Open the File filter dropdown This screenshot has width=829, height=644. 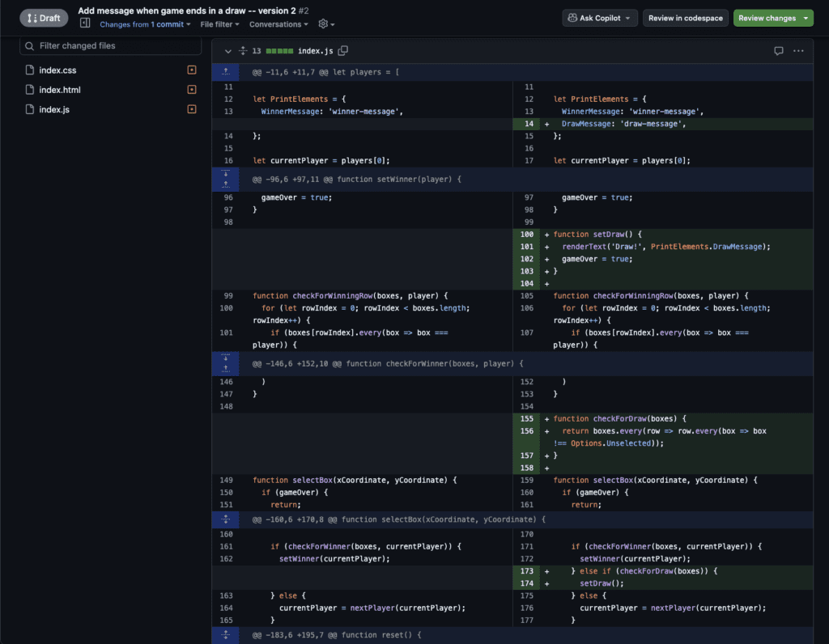220,24
